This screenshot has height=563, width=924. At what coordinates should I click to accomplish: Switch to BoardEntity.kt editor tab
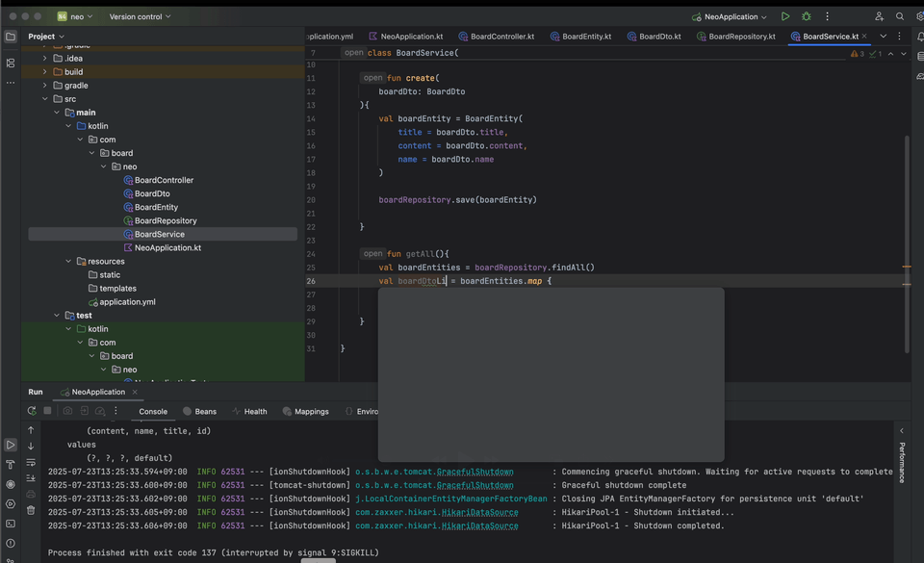[580, 37]
